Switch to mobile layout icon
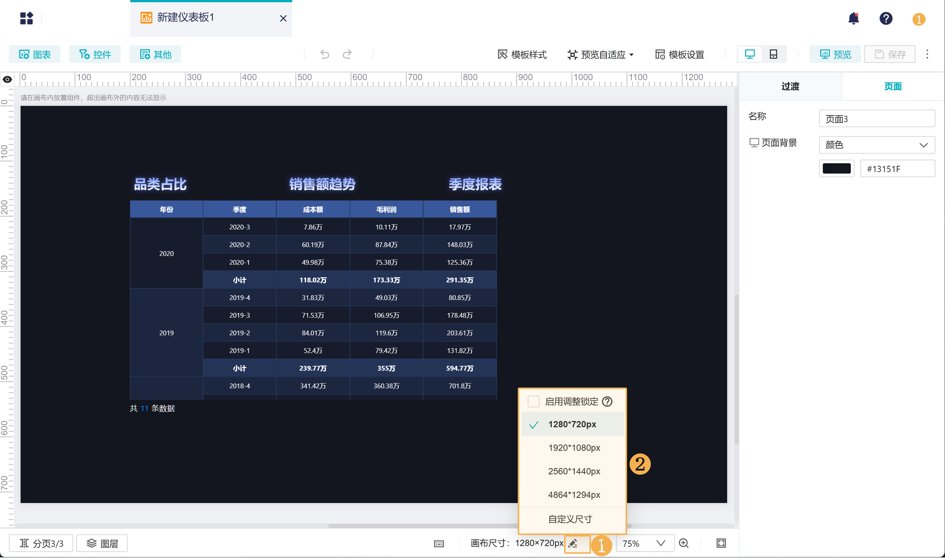This screenshot has height=560, width=945. point(773,54)
